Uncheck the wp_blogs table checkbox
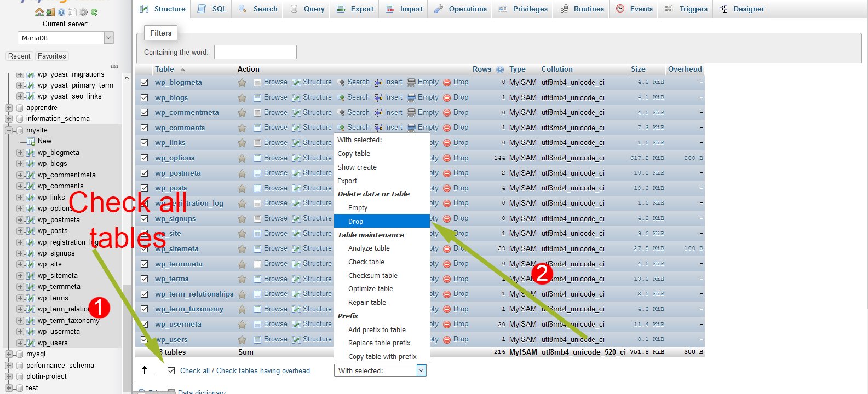This screenshot has height=394, width=868. tap(144, 97)
